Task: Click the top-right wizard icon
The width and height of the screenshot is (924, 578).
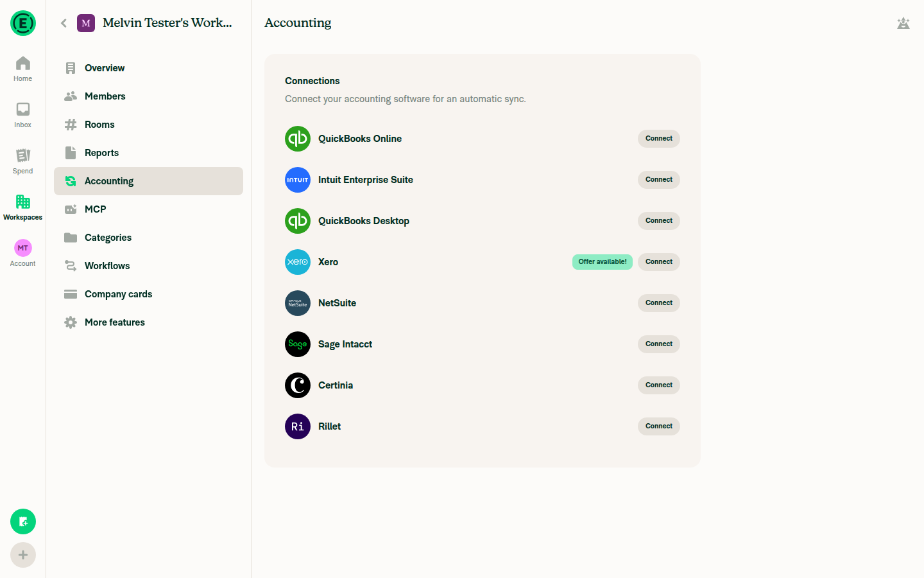Action: coord(903,23)
